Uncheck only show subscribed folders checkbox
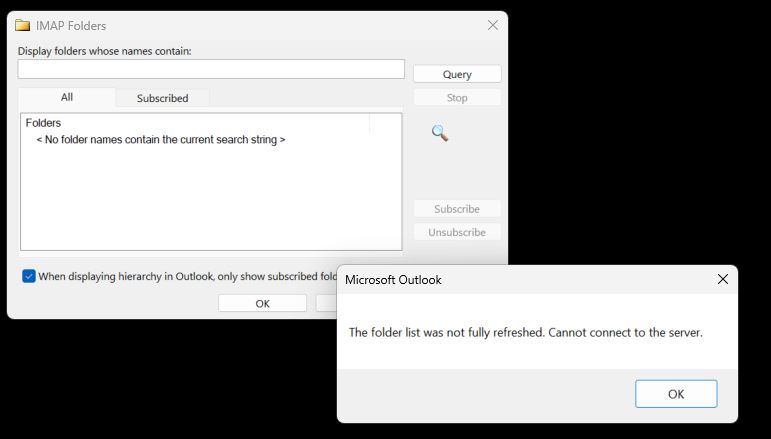The width and height of the screenshot is (771, 439). [x=29, y=276]
